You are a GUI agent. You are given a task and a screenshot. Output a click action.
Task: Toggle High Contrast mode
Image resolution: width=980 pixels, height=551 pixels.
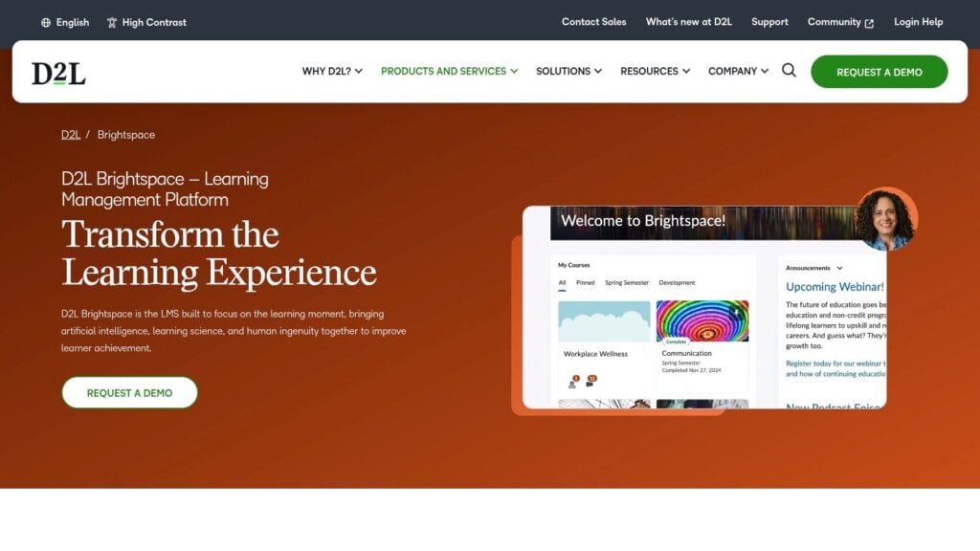[x=146, y=23]
